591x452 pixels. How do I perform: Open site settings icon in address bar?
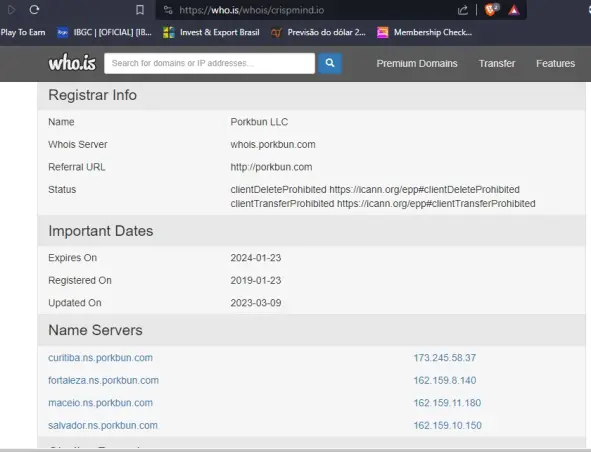168,10
